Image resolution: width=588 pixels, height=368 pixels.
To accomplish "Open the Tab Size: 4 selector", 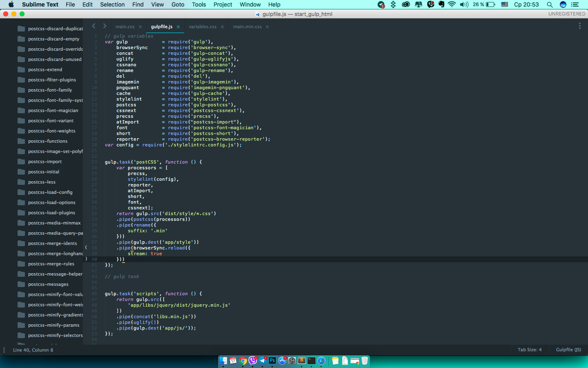I will [x=530, y=350].
